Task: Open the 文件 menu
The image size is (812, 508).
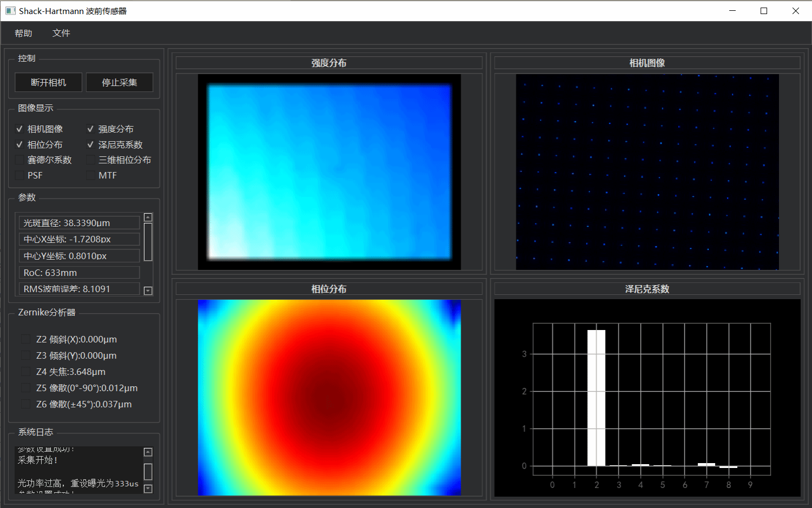Action: [61, 34]
